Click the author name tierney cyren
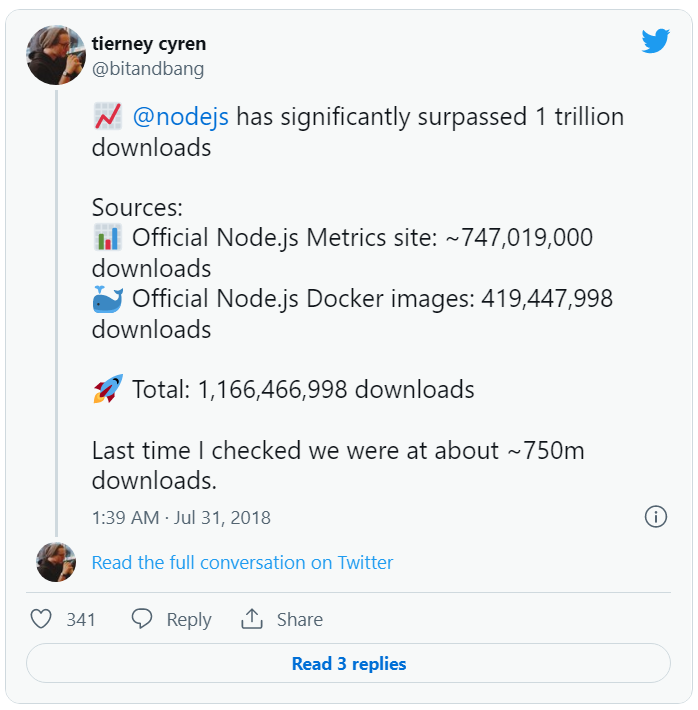Image resolution: width=698 pixels, height=710 pixels. click(149, 45)
